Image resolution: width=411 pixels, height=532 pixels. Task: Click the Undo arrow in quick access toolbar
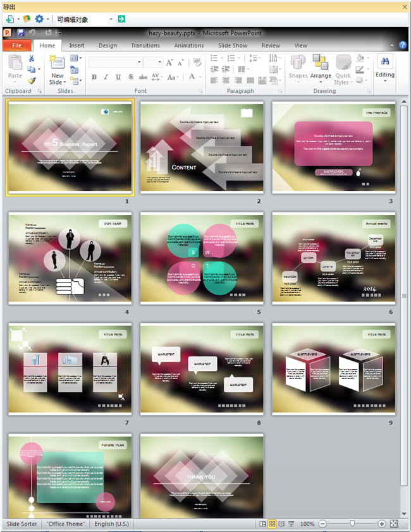[x=32, y=33]
